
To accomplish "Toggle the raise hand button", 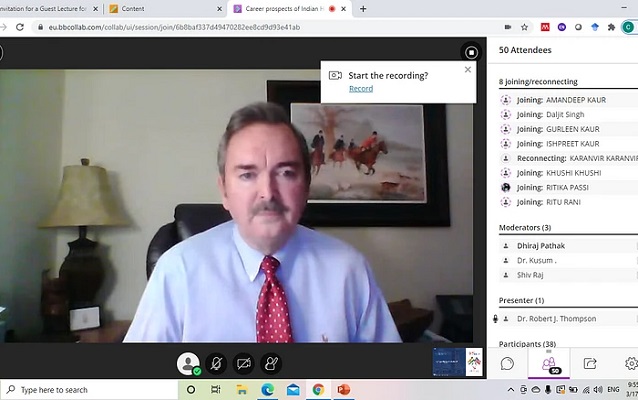I will [x=271, y=364].
